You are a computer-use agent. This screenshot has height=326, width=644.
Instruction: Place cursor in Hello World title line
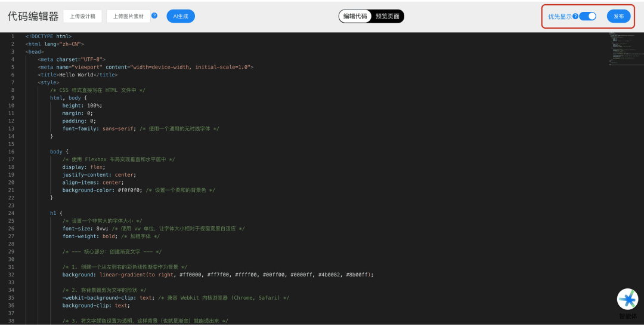point(78,75)
